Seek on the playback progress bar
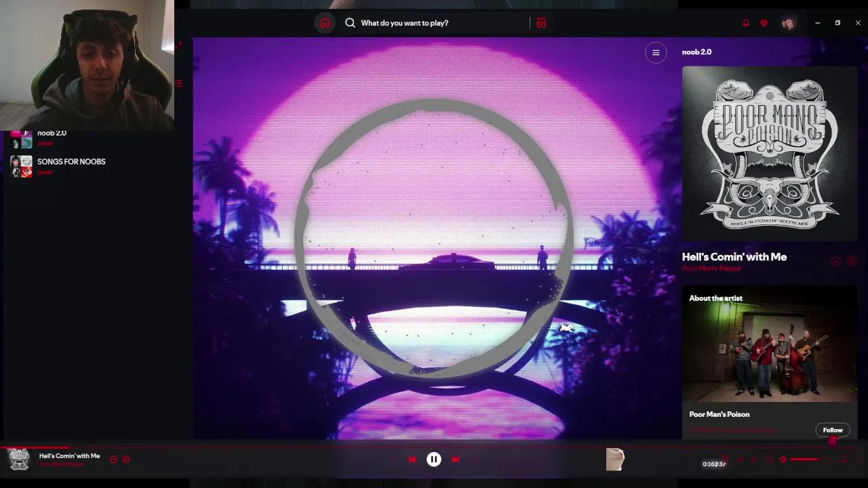This screenshot has height=488, width=868. pos(434,447)
